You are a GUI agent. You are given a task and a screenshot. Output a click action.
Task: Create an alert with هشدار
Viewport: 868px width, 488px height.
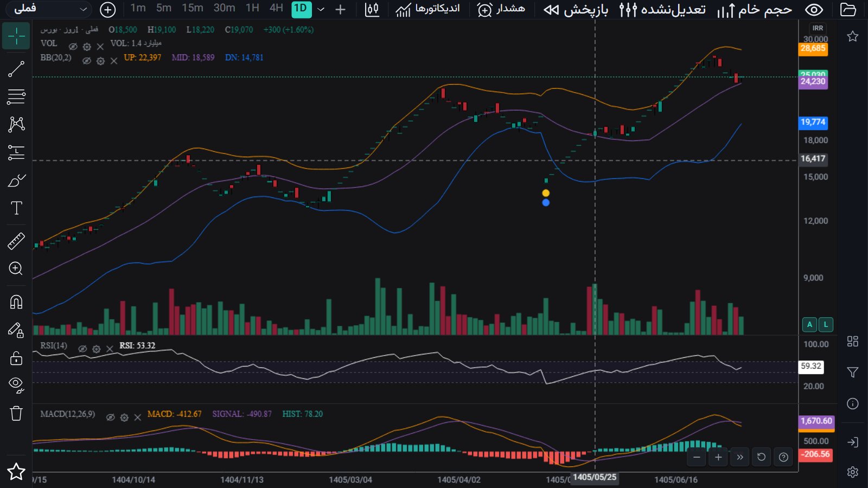coord(501,9)
